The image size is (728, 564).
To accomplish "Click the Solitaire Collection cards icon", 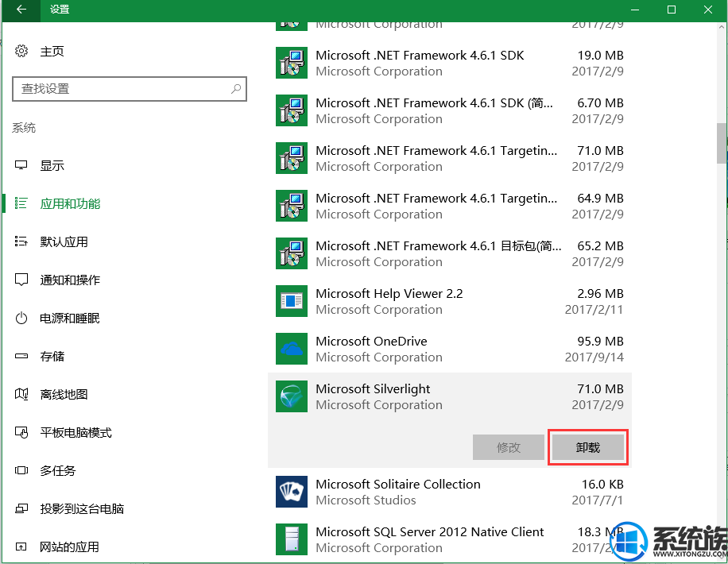I will [x=292, y=492].
